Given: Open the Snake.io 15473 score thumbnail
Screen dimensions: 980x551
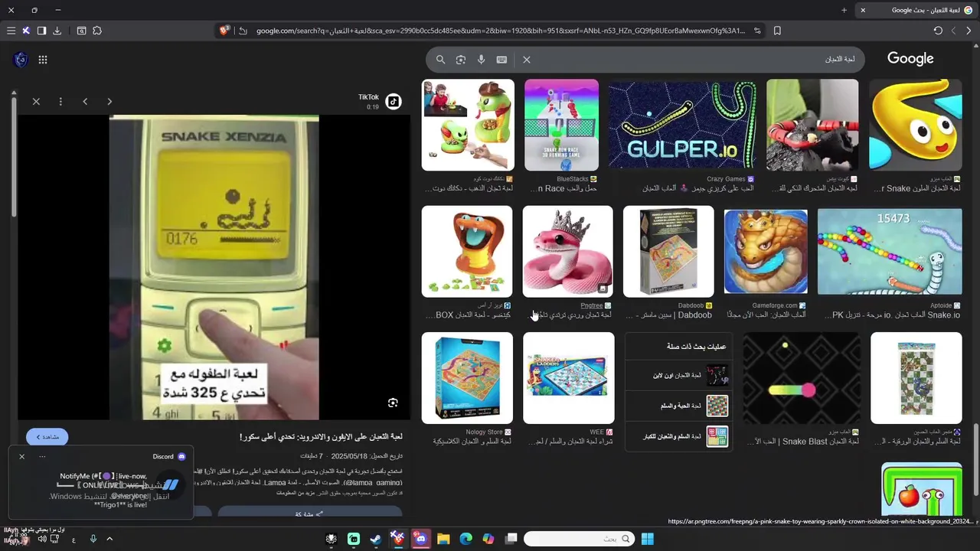Looking at the screenshot, I should point(890,251).
